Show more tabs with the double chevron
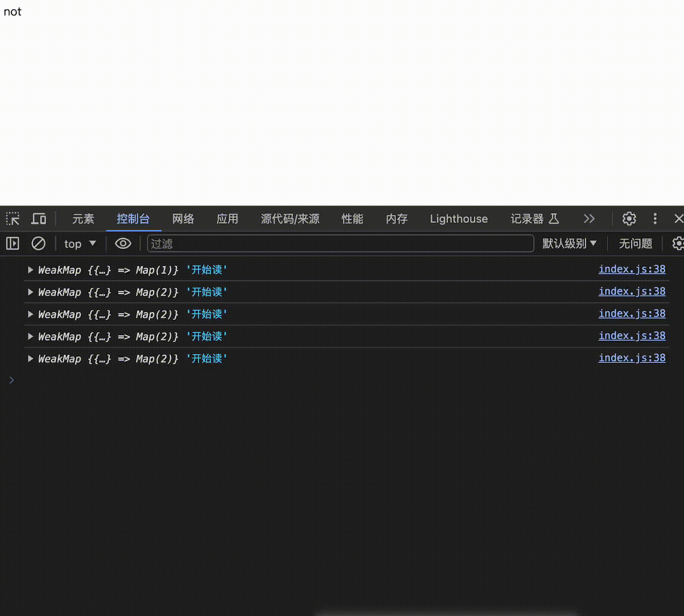The width and height of the screenshot is (684, 616). pyautogui.click(x=589, y=219)
